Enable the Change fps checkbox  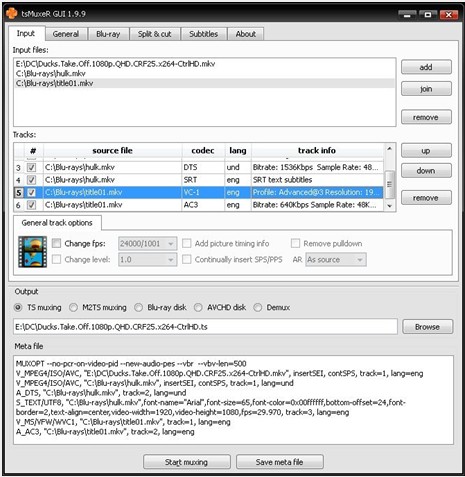tap(56, 243)
